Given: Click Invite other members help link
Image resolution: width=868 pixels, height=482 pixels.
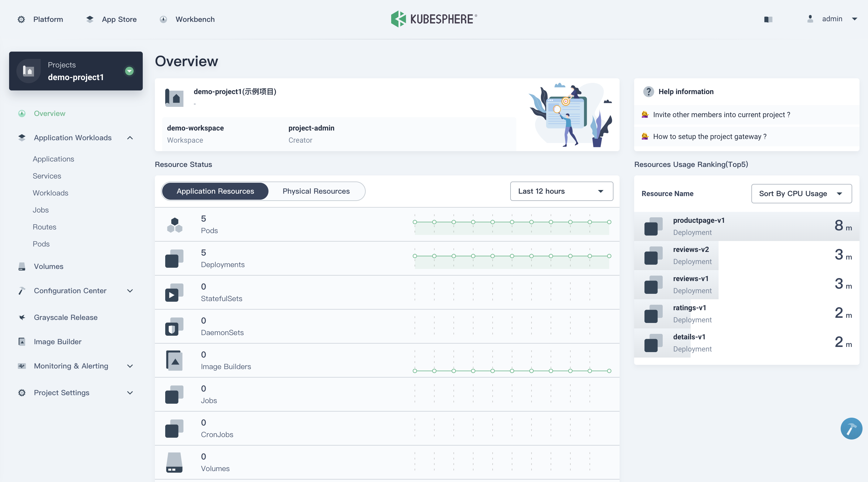Looking at the screenshot, I should (x=722, y=114).
